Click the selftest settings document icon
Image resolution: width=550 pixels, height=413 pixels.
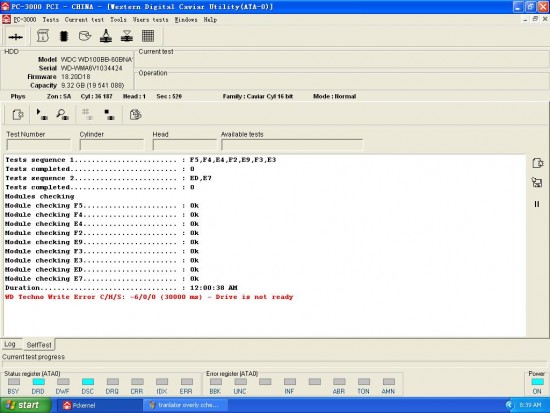(x=18, y=115)
